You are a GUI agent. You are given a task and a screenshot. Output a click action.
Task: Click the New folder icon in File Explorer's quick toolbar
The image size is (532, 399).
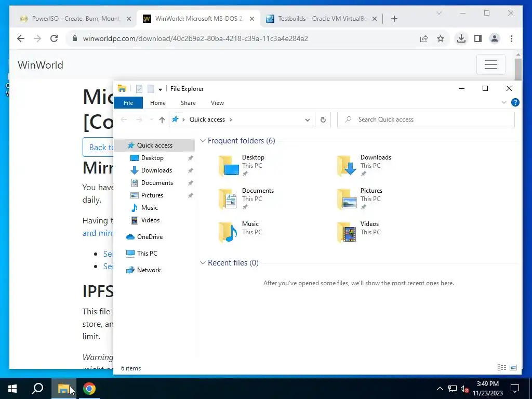151,89
